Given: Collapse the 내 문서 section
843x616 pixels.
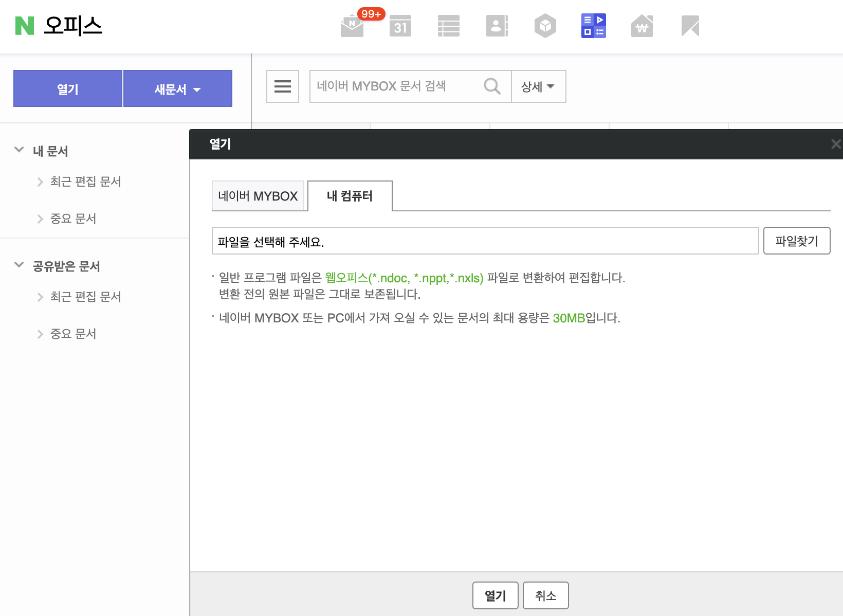Looking at the screenshot, I should pos(20,150).
